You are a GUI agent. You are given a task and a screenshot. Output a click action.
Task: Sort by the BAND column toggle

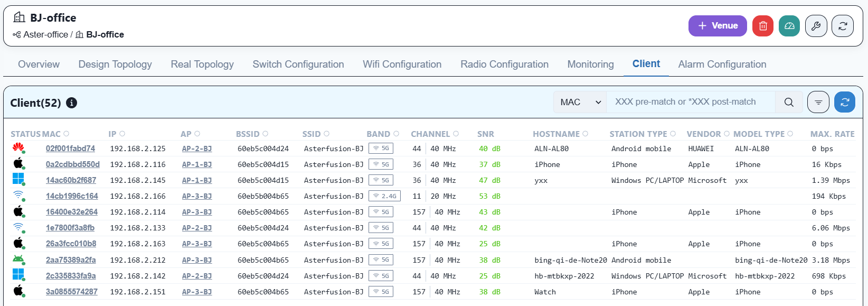396,134
